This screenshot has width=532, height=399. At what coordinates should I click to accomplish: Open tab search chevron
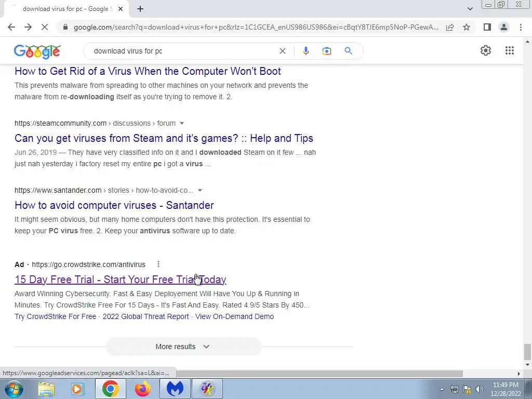(470, 9)
